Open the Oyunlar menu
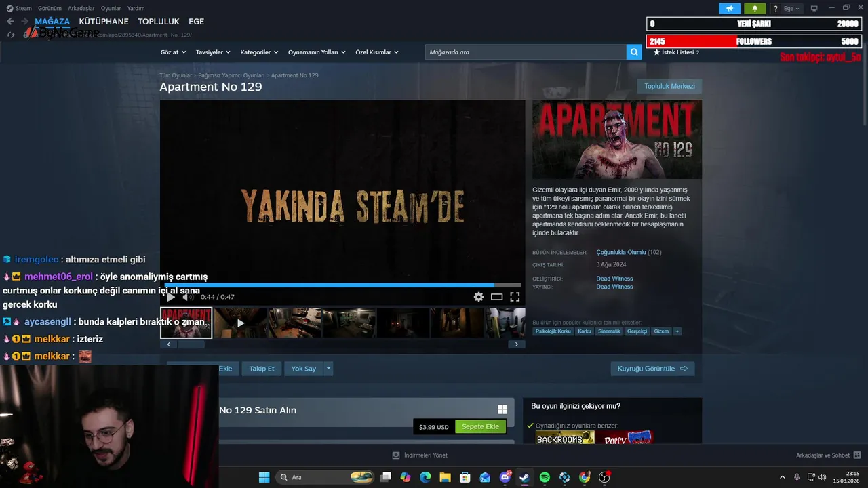 [111, 8]
